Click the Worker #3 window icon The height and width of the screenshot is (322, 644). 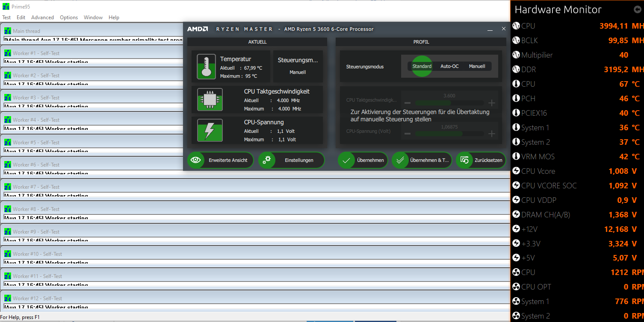click(8, 97)
